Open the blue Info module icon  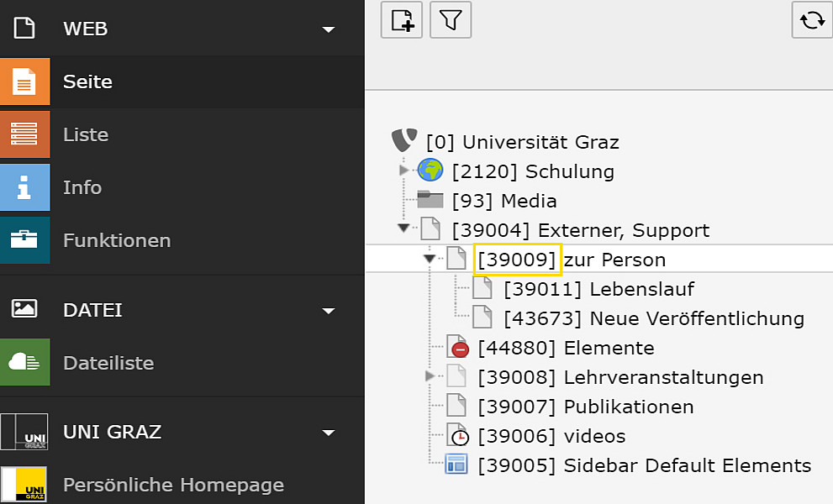pyautogui.click(x=25, y=187)
